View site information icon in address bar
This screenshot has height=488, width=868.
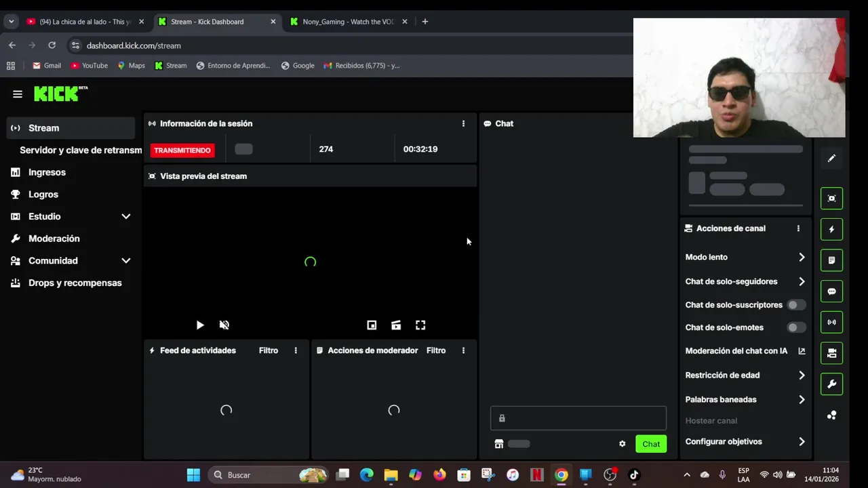75,45
